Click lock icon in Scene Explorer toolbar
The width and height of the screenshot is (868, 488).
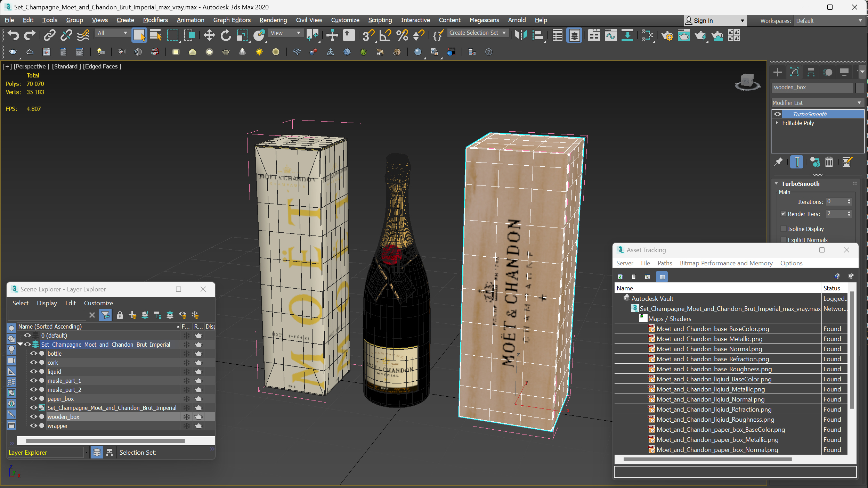(x=120, y=315)
